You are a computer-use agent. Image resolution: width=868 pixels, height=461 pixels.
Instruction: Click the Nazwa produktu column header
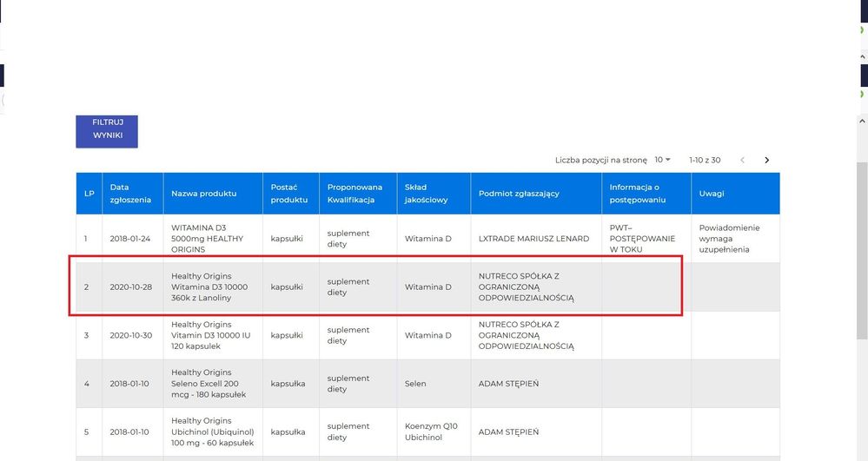pos(203,194)
